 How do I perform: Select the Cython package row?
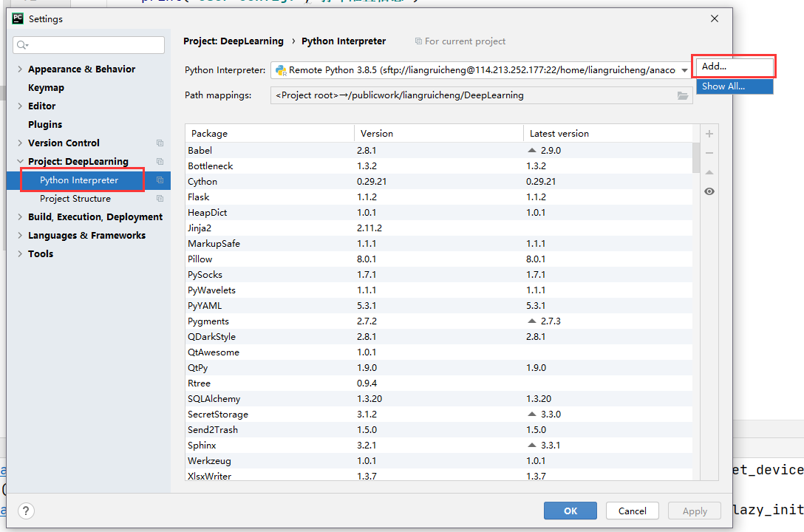pyautogui.click(x=439, y=182)
